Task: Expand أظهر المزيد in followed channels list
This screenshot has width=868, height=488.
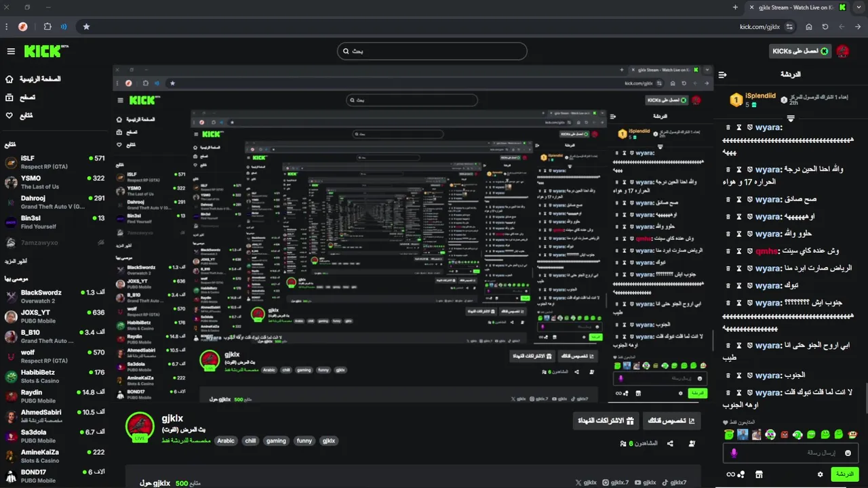Action: (16, 262)
